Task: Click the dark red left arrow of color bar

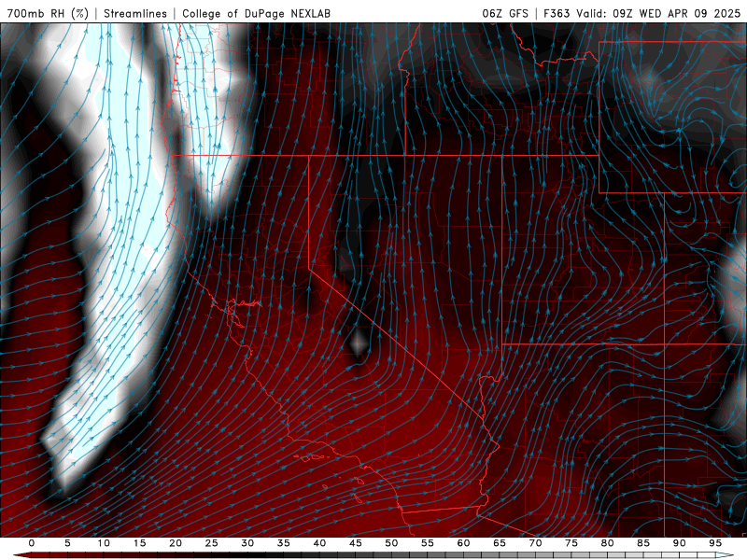Action: click(21, 555)
